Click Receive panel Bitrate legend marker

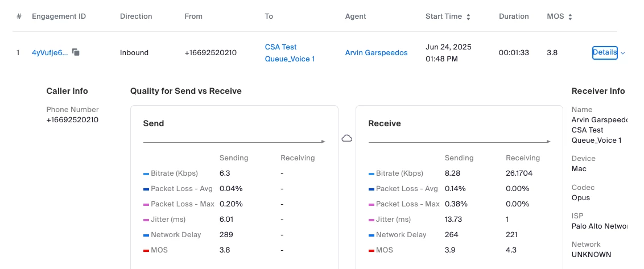(371, 173)
